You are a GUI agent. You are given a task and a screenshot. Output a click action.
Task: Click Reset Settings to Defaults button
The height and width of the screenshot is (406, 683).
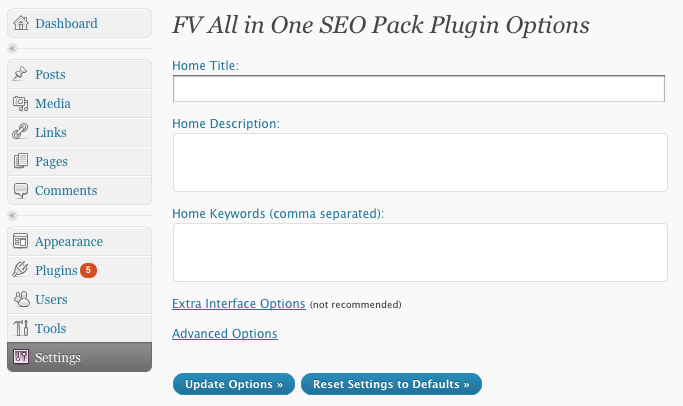point(391,384)
